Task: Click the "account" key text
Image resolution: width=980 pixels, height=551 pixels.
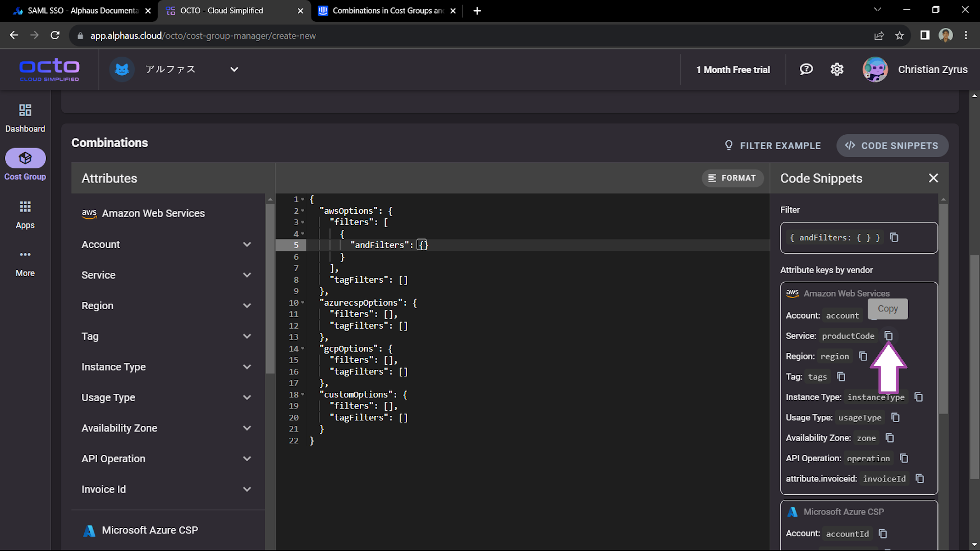Action: tap(842, 316)
